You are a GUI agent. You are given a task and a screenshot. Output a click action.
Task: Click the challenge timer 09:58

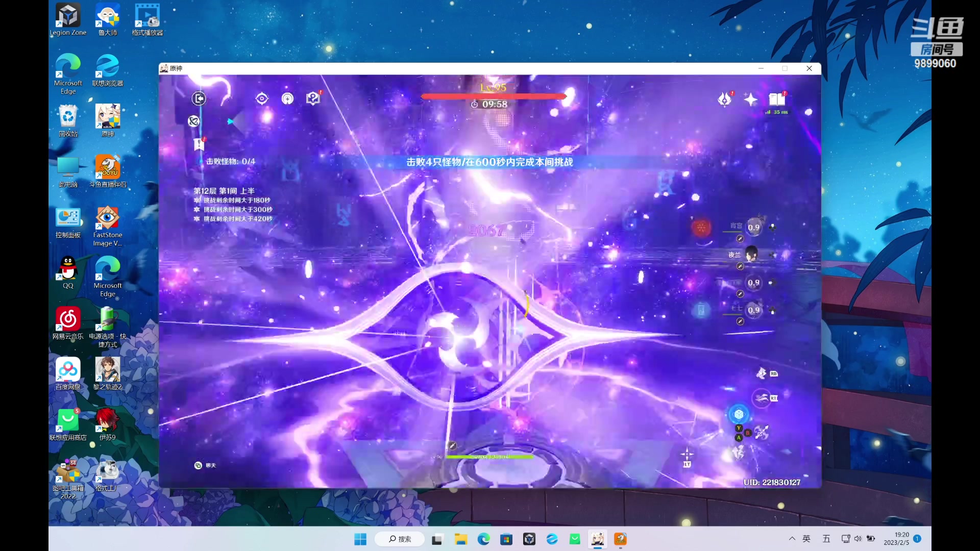pyautogui.click(x=489, y=104)
